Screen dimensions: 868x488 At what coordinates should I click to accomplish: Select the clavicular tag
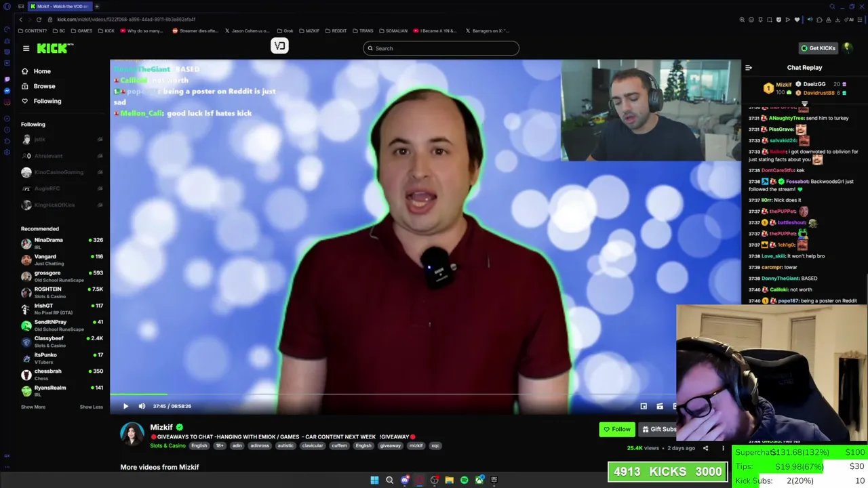(313, 445)
